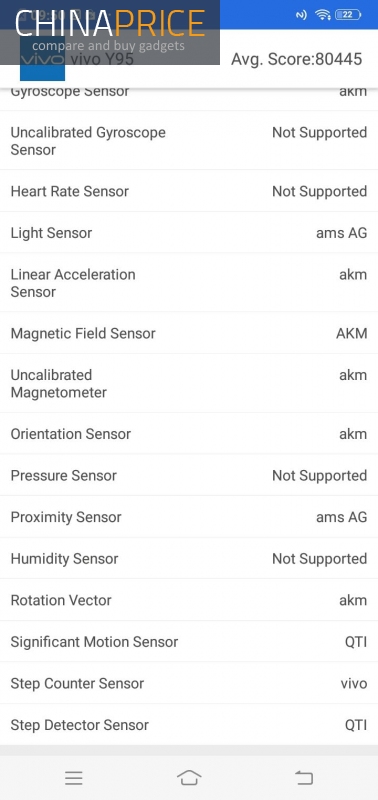Screen dimensions: 378x800
Task: Open the Orientation Sensor row
Action: click(x=189, y=434)
